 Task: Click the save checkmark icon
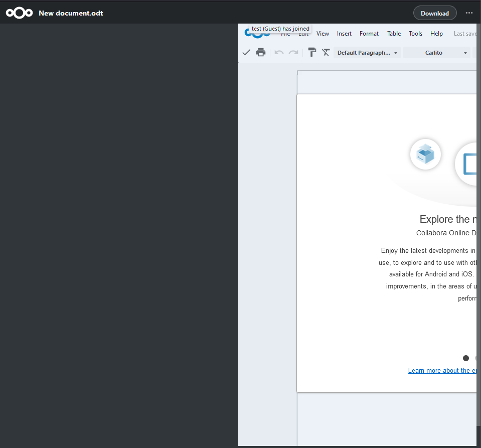click(246, 53)
